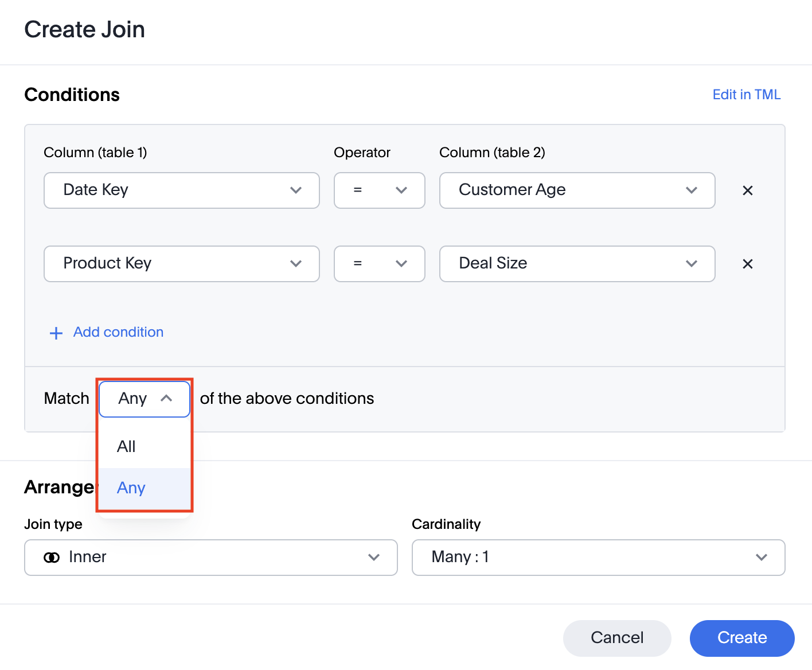The height and width of the screenshot is (670, 812).
Task: Open the Product Key column dropdown
Action: pyautogui.click(x=181, y=264)
